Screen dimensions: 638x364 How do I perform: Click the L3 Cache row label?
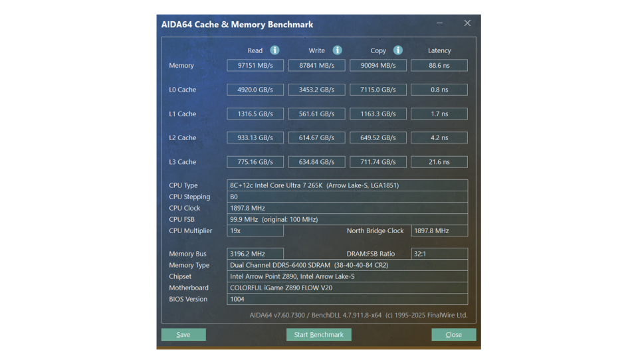click(182, 162)
